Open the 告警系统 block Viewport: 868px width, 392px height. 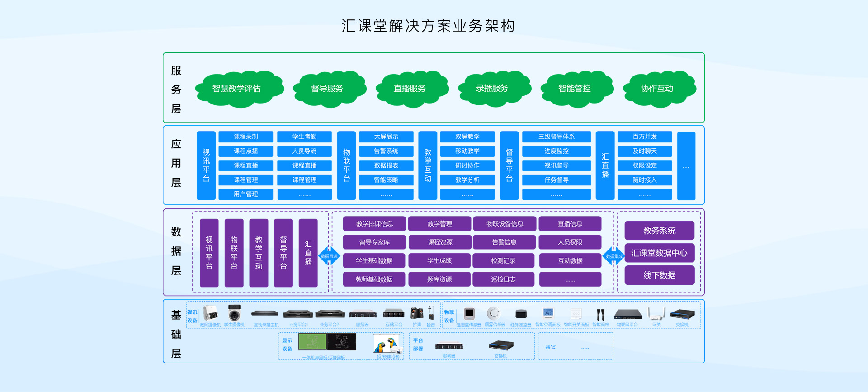tap(386, 151)
